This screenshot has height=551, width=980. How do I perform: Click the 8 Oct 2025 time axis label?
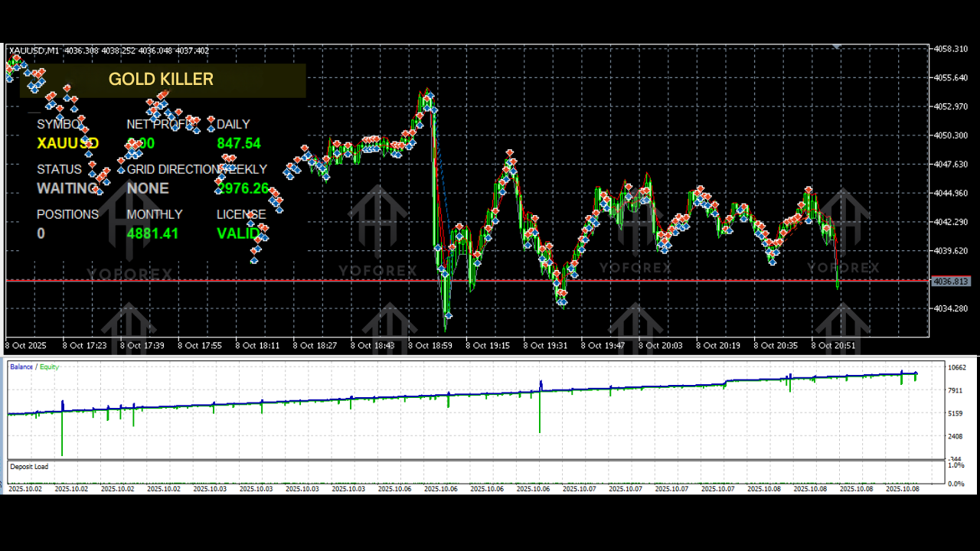[x=27, y=346]
